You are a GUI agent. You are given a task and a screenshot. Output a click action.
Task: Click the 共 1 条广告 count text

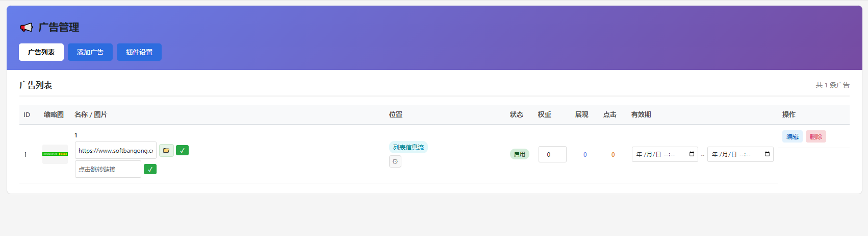click(832, 85)
